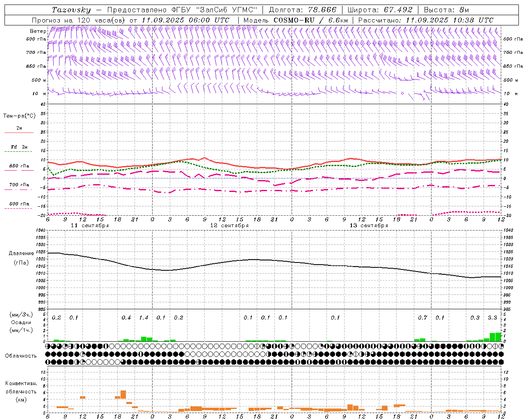The height and width of the screenshot is (420, 525).
Task: Select the left 10 м wind level label
Action: coord(39,94)
